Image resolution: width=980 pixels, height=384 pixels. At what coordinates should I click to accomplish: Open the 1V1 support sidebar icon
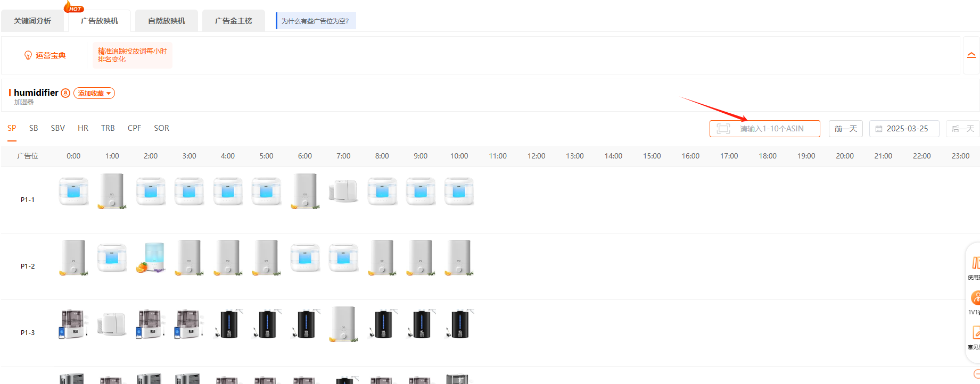(x=975, y=298)
